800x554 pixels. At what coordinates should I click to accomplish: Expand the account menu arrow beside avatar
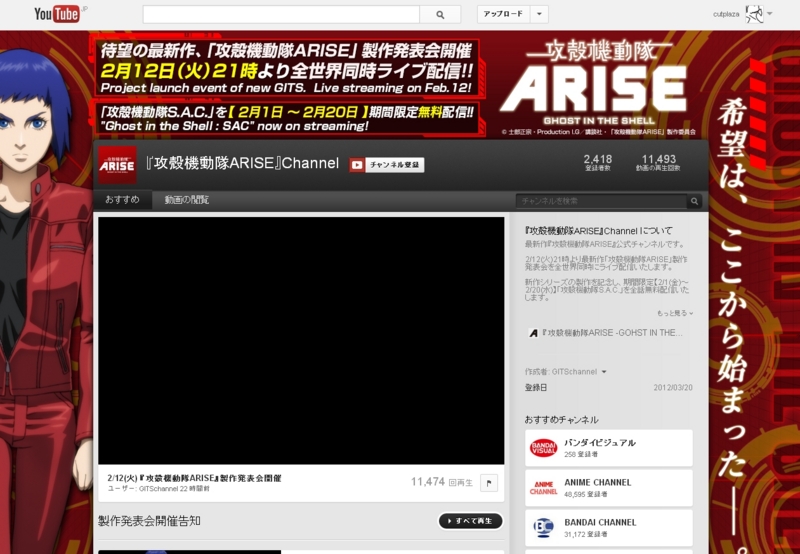[769, 14]
